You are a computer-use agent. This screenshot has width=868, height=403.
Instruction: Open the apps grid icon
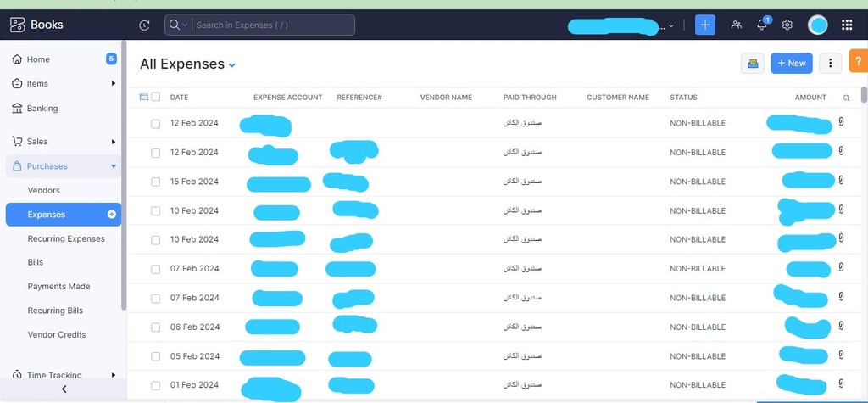(847, 25)
